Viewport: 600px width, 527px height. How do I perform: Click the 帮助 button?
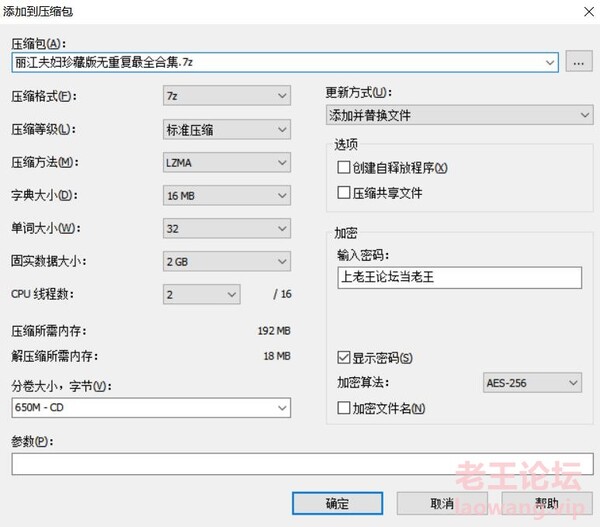[546, 503]
